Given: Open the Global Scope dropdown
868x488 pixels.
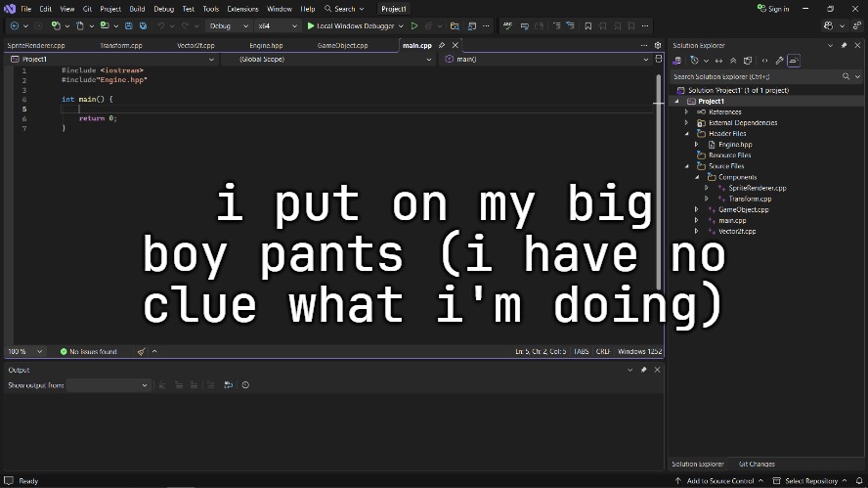Looking at the screenshot, I should [327, 59].
